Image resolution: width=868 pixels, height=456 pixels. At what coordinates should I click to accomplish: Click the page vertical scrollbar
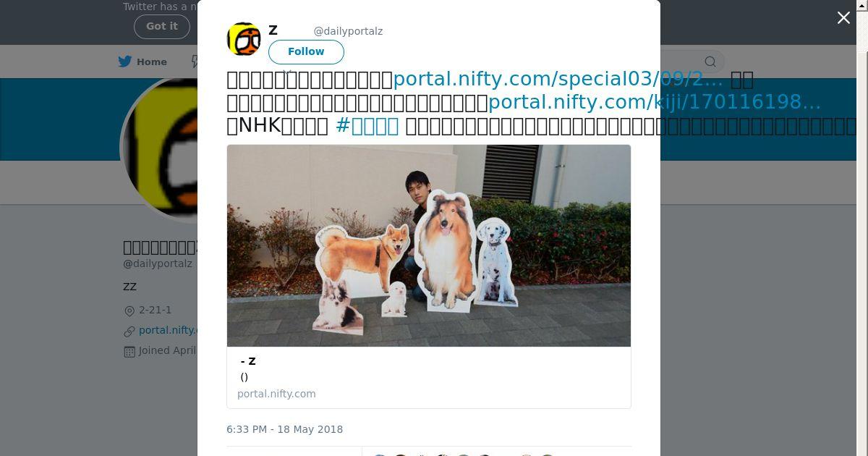862,228
